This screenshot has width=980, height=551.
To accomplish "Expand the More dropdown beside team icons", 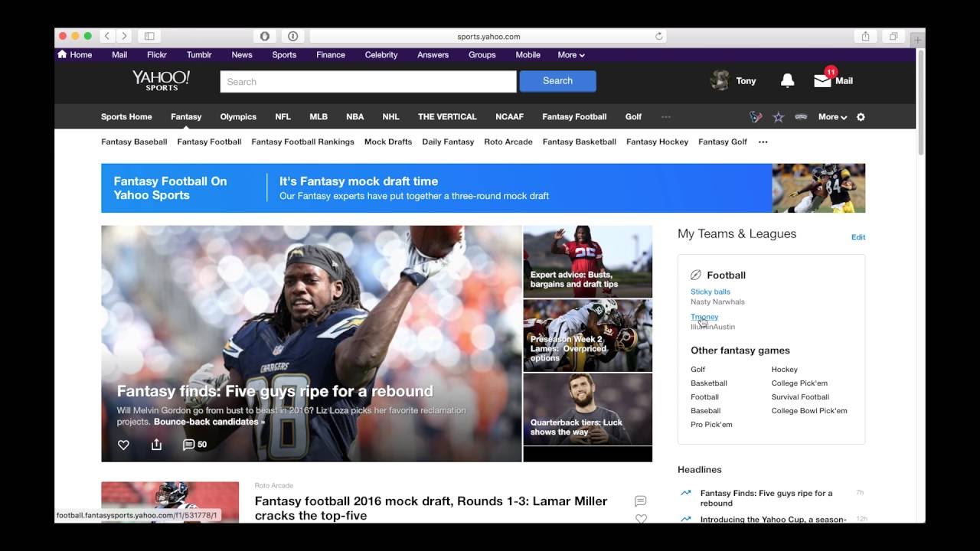I will pyautogui.click(x=832, y=117).
